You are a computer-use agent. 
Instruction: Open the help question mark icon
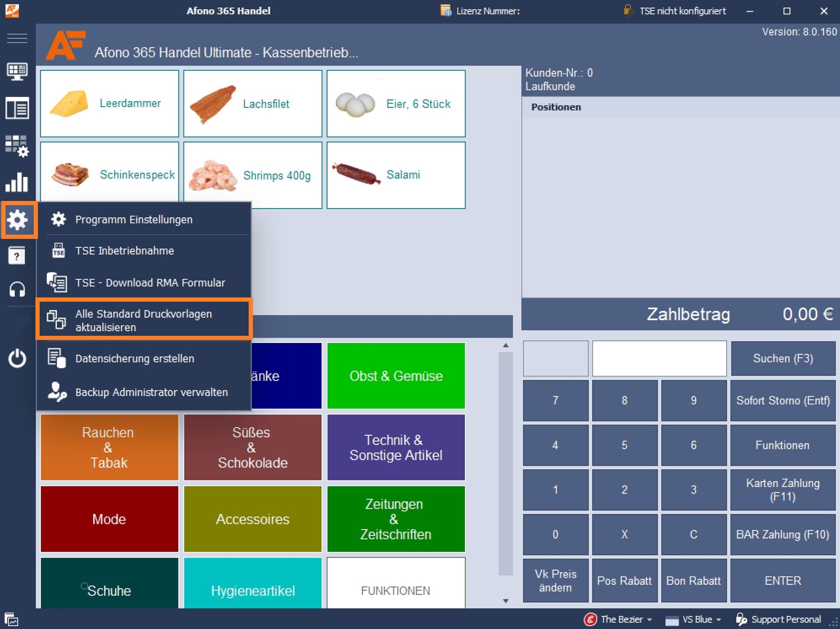17,255
